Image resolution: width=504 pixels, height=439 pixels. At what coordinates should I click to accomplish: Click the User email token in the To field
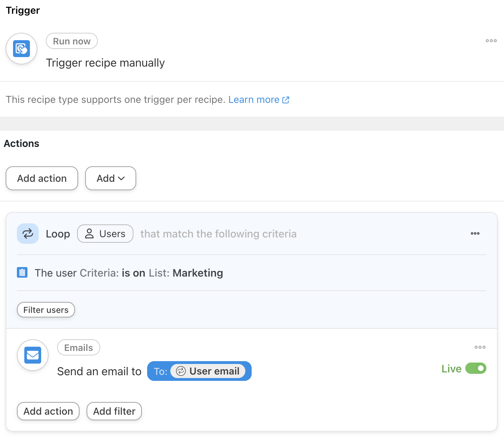click(208, 371)
